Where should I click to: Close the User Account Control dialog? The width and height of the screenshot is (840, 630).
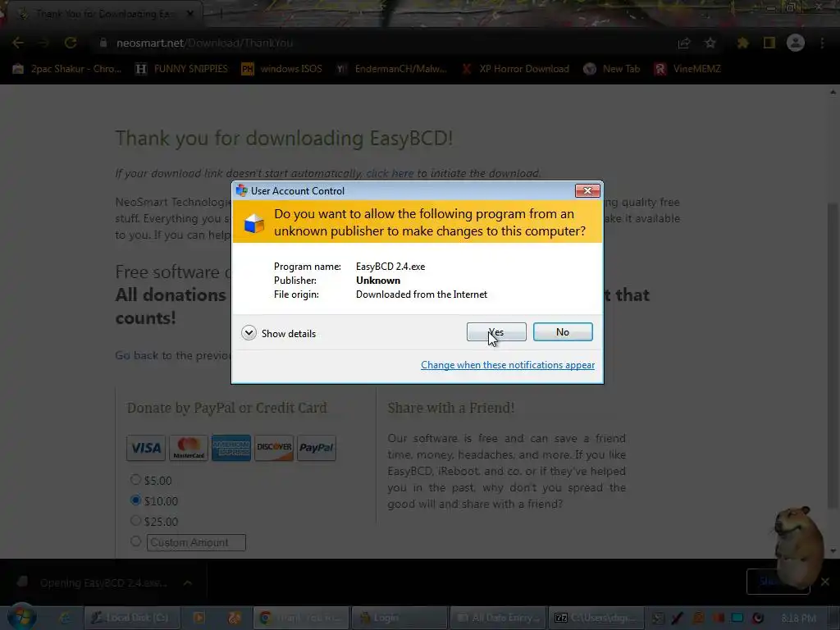pos(587,190)
